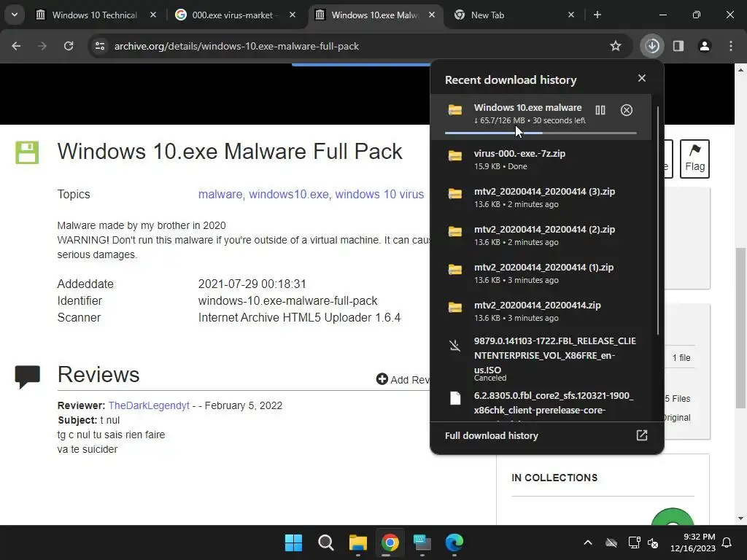Open the muted volume tray icon

point(653,542)
